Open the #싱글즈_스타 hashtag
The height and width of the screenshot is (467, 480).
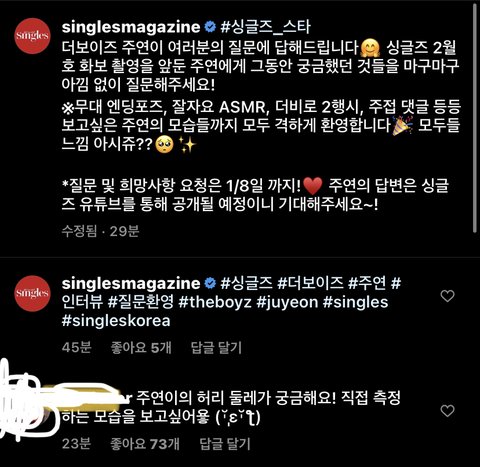click(x=265, y=27)
